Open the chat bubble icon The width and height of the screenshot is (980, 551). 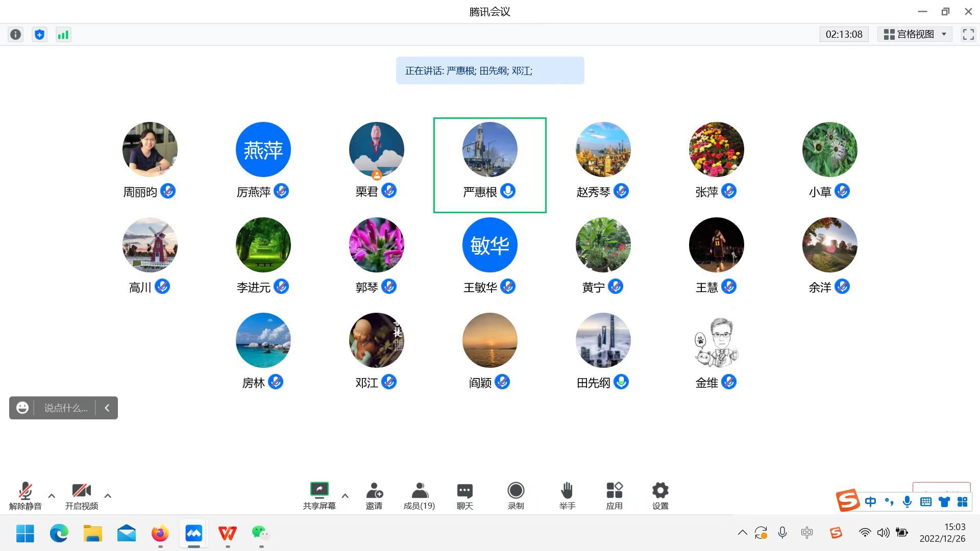(464, 491)
